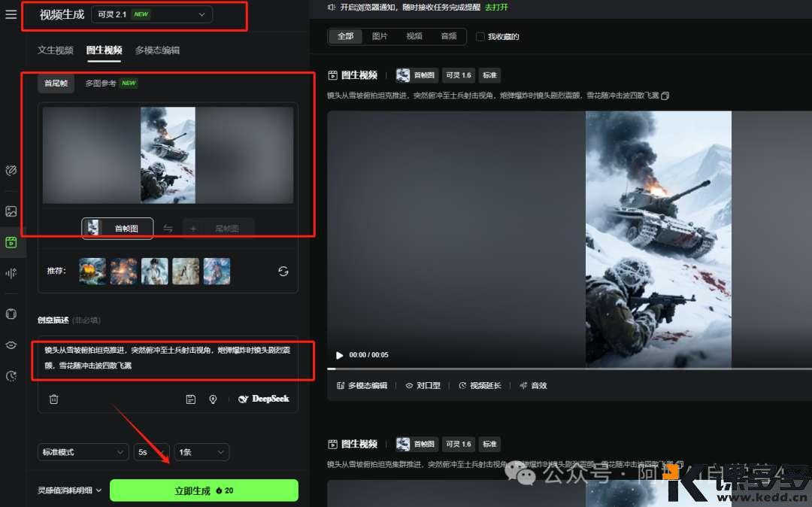
Task: Click the save prompt icon
Action: coord(190,399)
